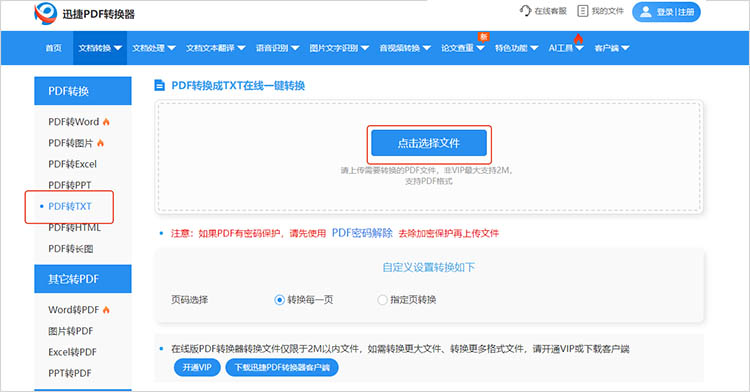Open 我的文件 document icon
Viewport: 750px width, 392px height.
[x=582, y=11]
